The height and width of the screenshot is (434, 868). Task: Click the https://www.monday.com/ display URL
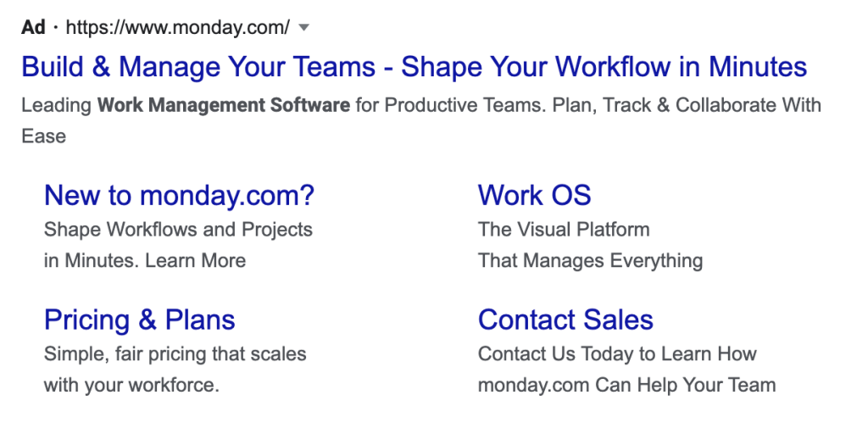pyautogui.click(x=177, y=27)
